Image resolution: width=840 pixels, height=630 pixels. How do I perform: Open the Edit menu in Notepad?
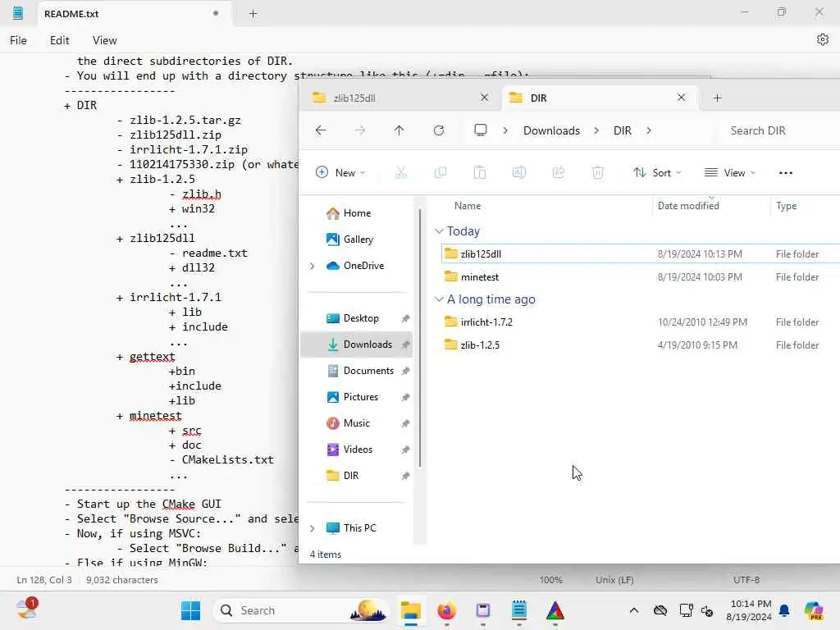(x=59, y=40)
